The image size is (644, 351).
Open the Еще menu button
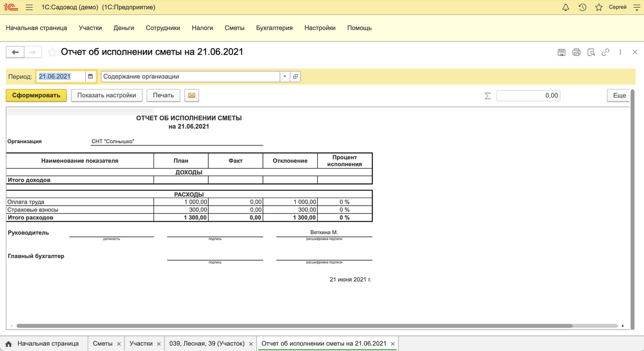coord(619,96)
